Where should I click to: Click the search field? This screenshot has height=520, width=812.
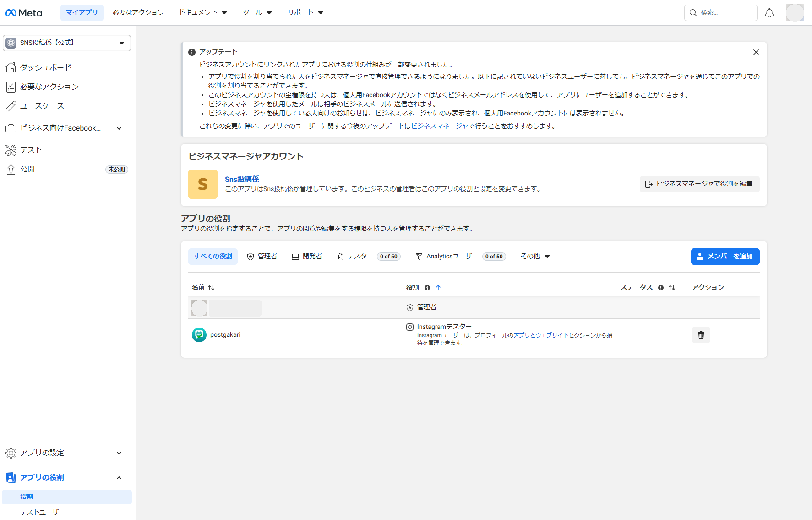[x=720, y=13]
